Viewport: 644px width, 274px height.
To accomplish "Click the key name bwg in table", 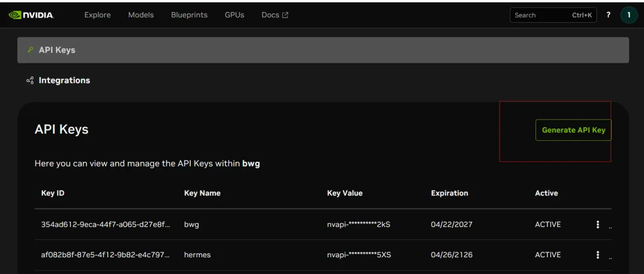I will coord(191,225).
